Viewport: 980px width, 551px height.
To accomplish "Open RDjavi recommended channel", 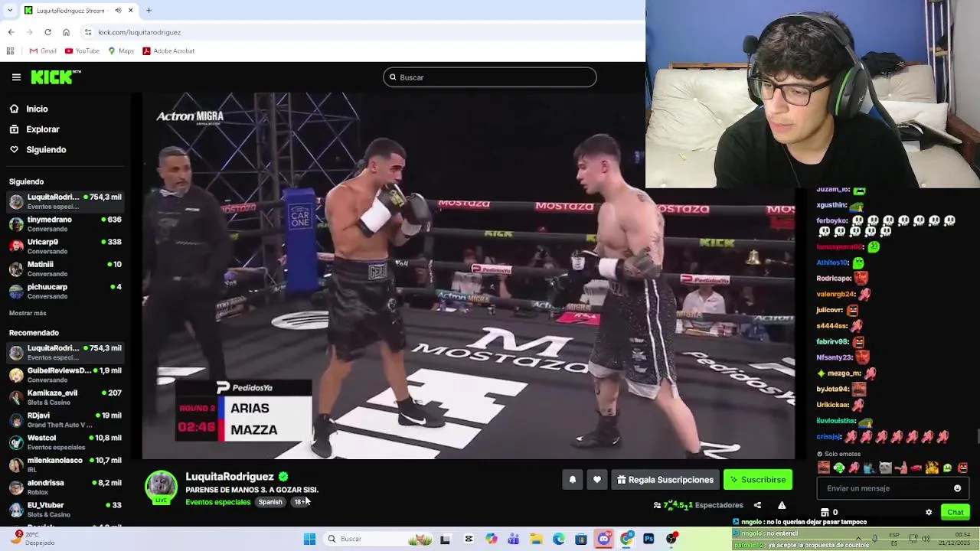I will pyautogui.click(x=66, y=420).
